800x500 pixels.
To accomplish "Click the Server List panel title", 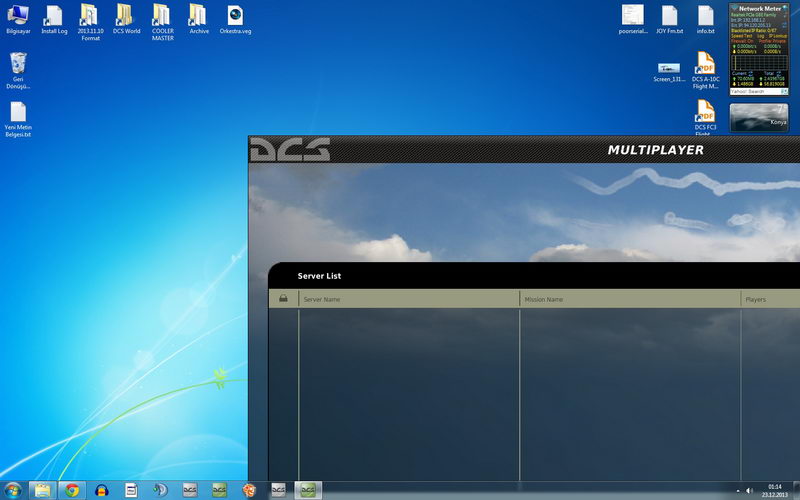I will pos(319,276).
